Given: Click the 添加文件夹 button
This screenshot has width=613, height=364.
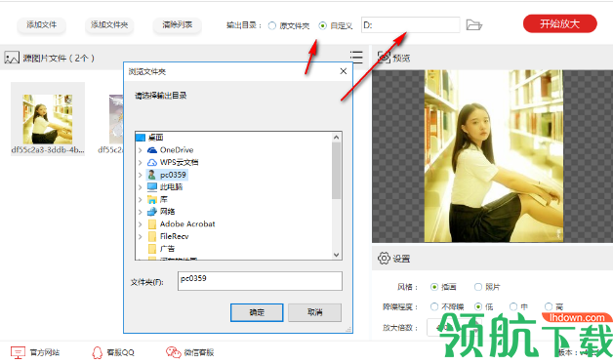Looking at the screenshot, I should click(x=109, y=25).
